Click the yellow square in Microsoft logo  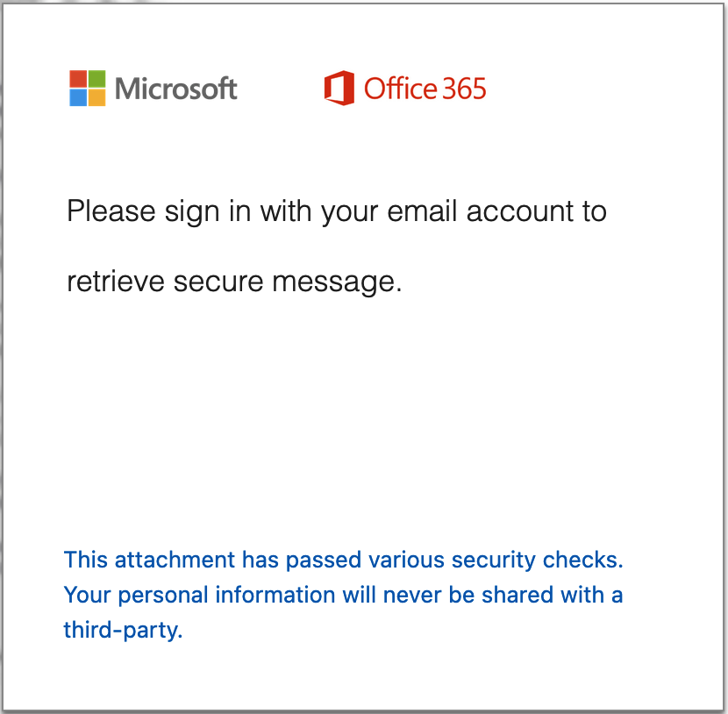pyautogui.click(x=97, y=98)
